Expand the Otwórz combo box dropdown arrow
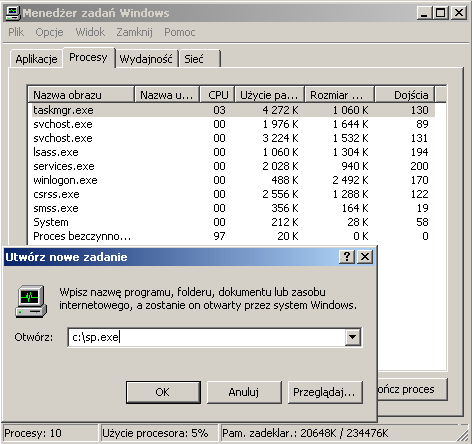The width and height of the screenshot is (472, 444). [x=352, y=337]
